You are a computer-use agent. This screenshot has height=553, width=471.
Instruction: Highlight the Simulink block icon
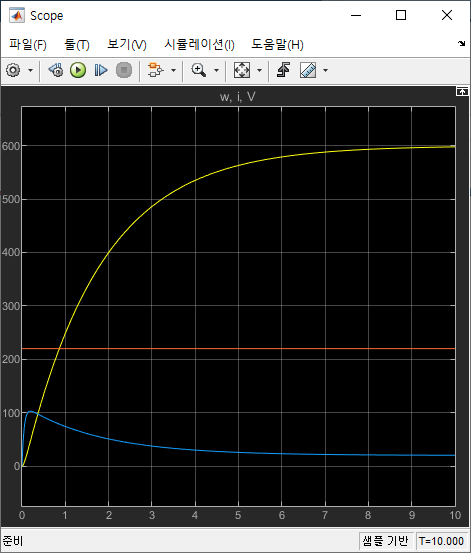click(x=156, y=70)
